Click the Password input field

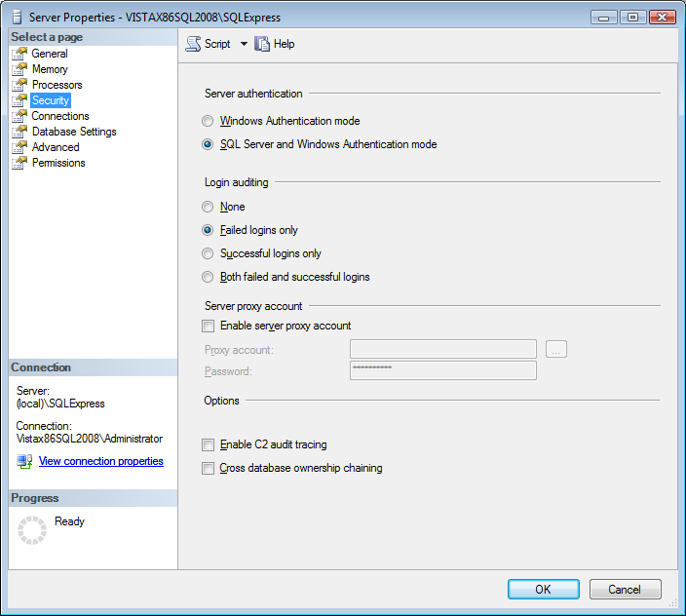pos(443,370)
